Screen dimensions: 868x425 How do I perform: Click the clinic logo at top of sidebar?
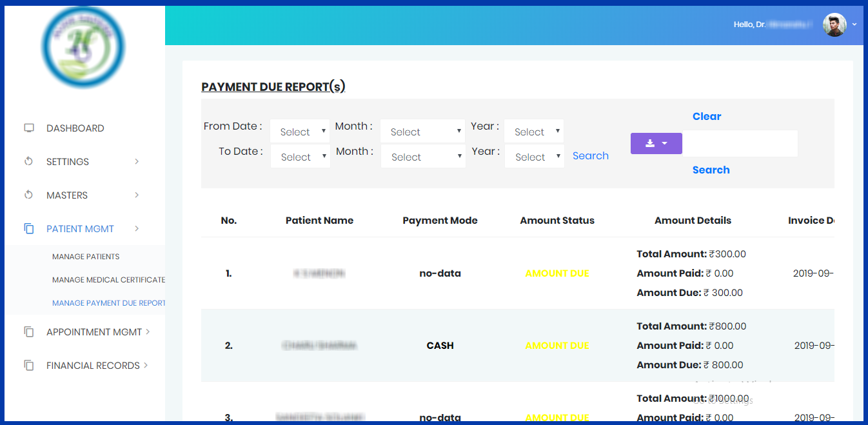(83, 46)
